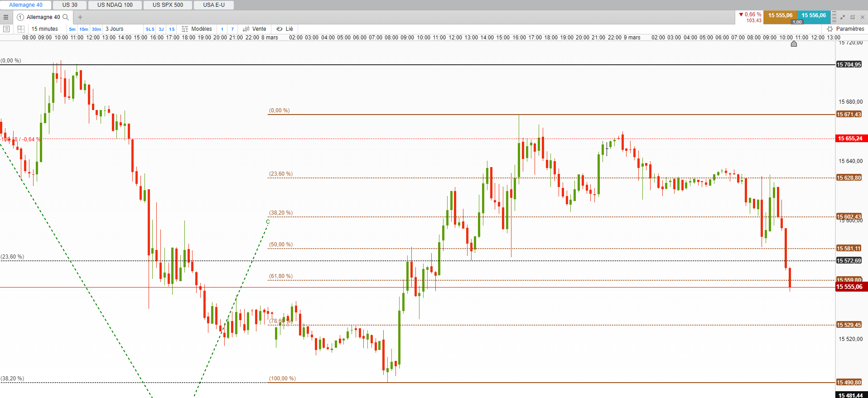Select the brown 23,60 % Fibonacci label
The image size is (868, 398).
click(x=281, y=174)
